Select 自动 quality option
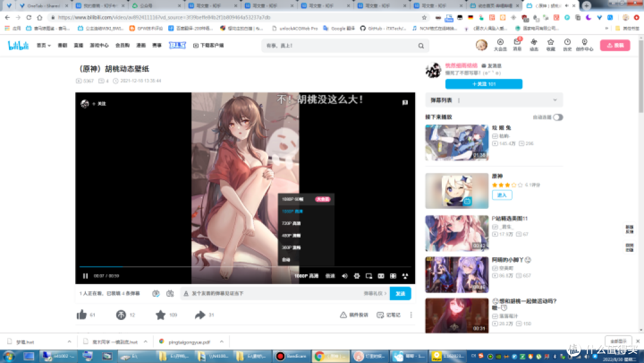This screenshot has height=363, width=644. point(306,260)
